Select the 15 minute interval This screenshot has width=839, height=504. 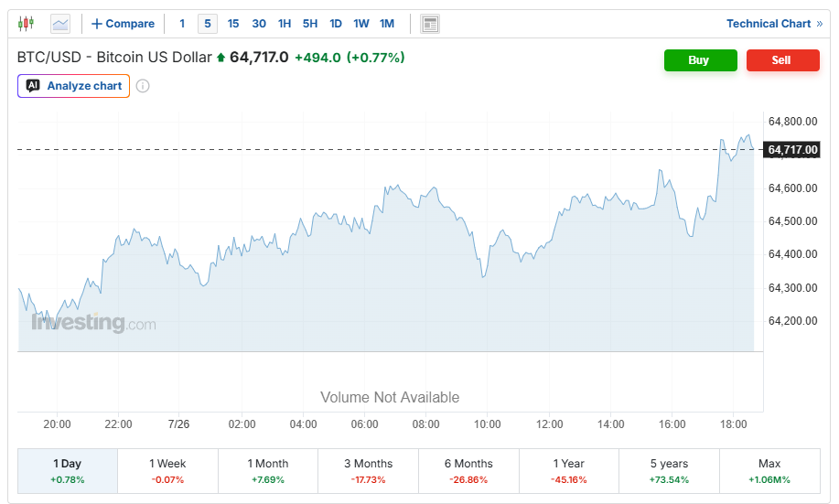pyautogui.click(x=233, y=24)
